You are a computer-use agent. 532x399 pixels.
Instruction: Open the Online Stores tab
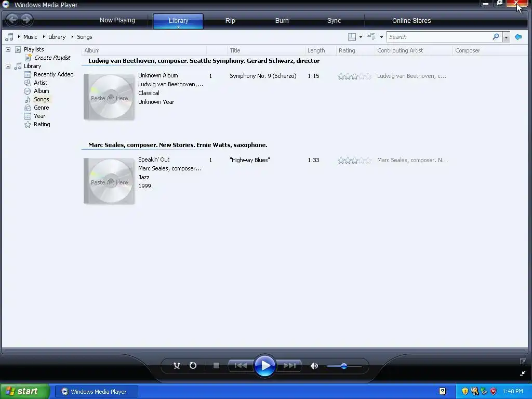point(411,21)
